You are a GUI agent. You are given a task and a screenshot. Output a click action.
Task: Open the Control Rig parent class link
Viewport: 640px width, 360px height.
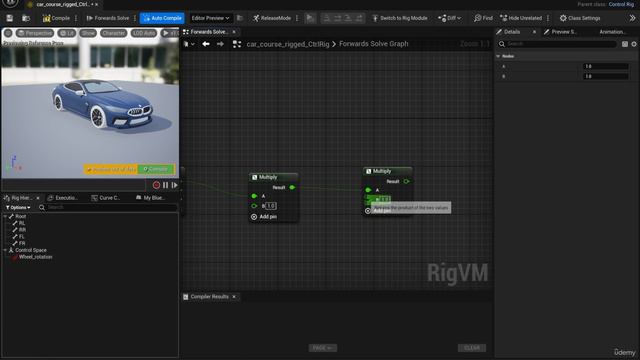click(621, 4)
